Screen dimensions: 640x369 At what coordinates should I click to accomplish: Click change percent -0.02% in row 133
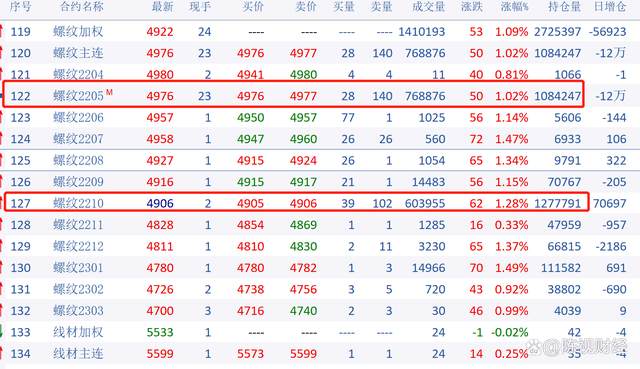(x=510, y=332)
